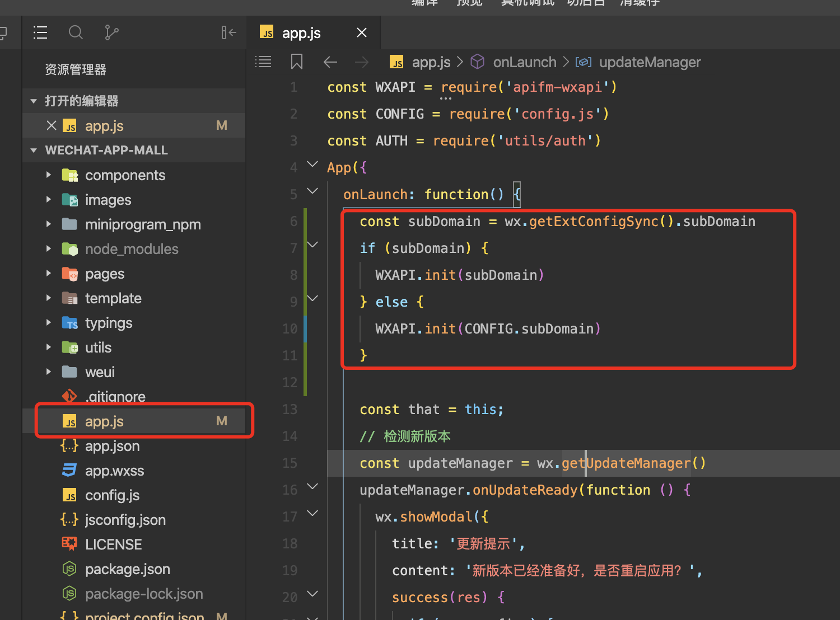840x620 pixels.
Task: Place cursor on 'const that = this;' line
Action: 431,410
